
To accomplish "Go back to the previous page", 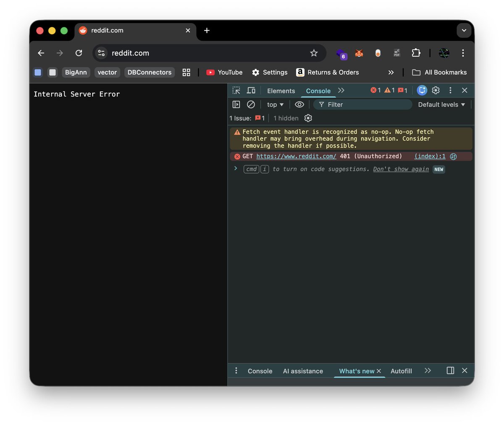I will pyautogui.click(x=41, y=53).
